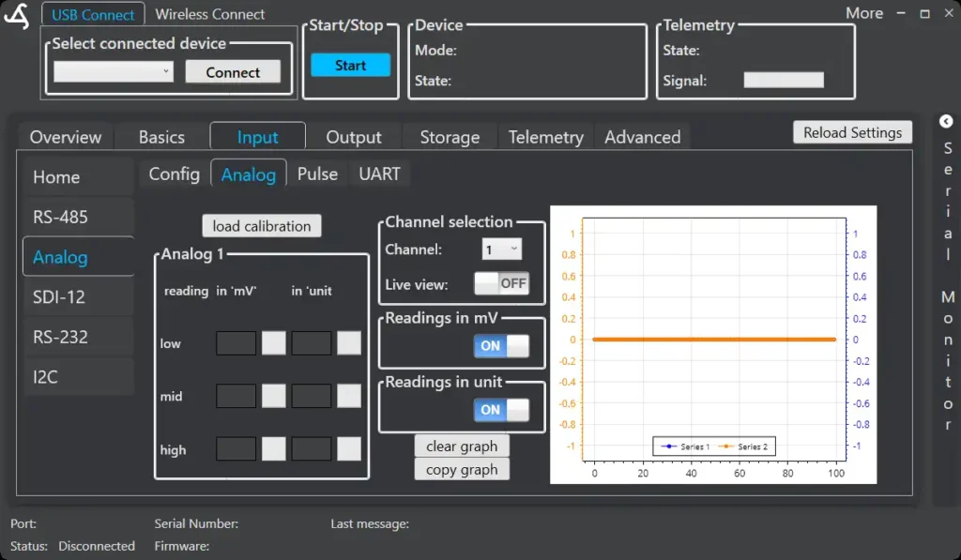The image size is (961, 560).
Task: Click the low reading mV input field
Action: (x=236, y=343)
